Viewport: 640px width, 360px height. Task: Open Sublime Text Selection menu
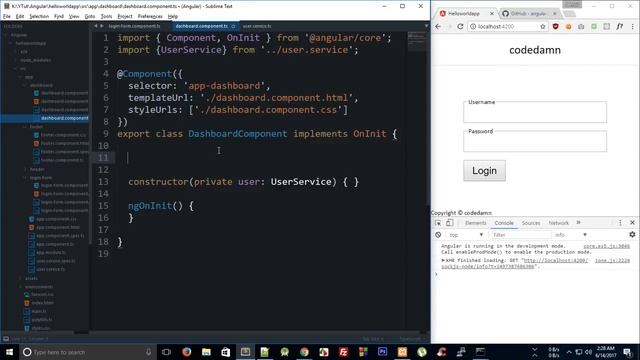(39, 16)
